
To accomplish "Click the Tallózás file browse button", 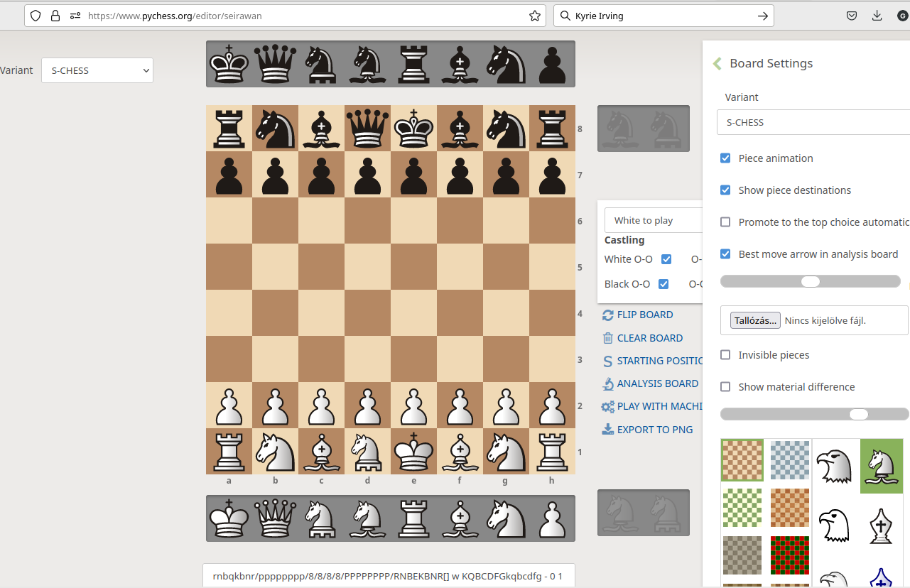I will [x=756, y=320].
